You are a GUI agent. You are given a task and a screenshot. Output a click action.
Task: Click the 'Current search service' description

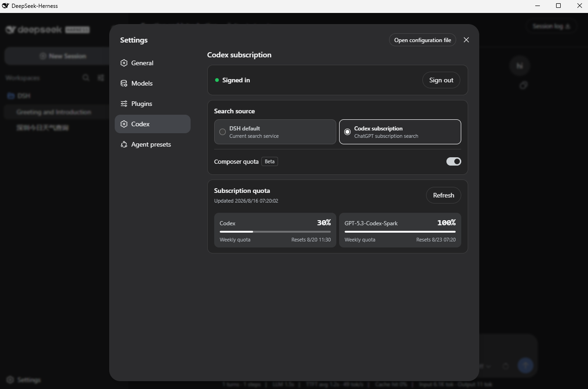click(x=254, y=136)
